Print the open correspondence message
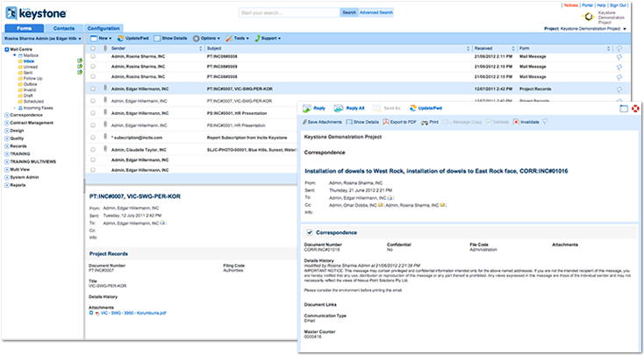This screenshot has height=355, width=644. 430,123
